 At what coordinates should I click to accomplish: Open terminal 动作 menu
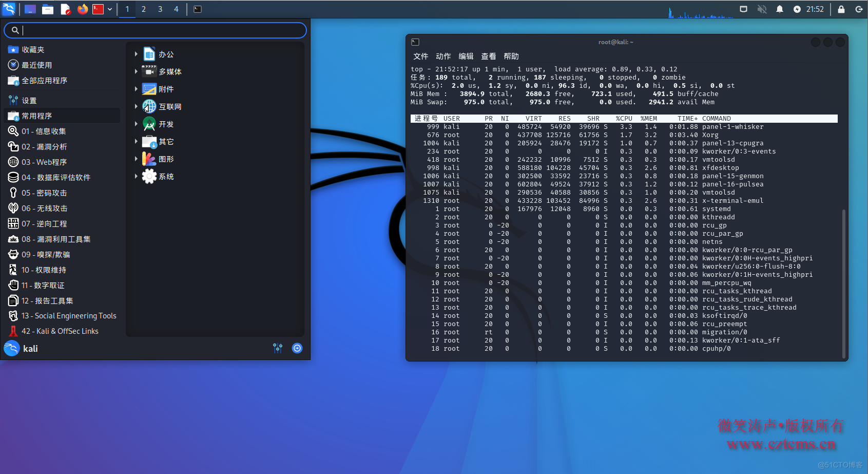click(443, 56)
